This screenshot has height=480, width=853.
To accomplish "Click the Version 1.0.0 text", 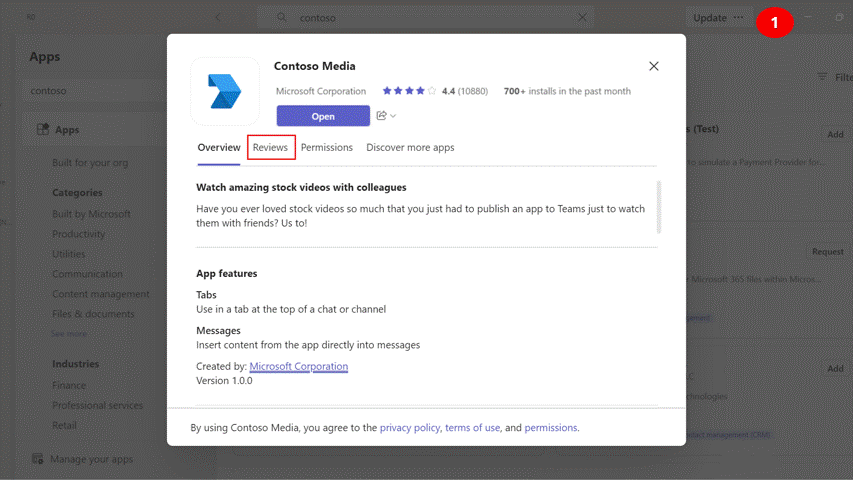I will 224,380.
